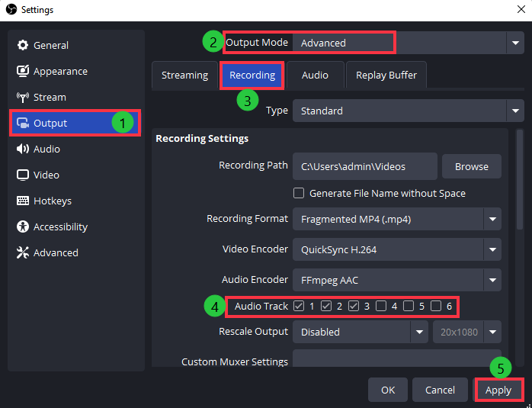Viewport: 532px width, 408px height.
Task: Switch to the Streaming tab
Action: (184, 75)
